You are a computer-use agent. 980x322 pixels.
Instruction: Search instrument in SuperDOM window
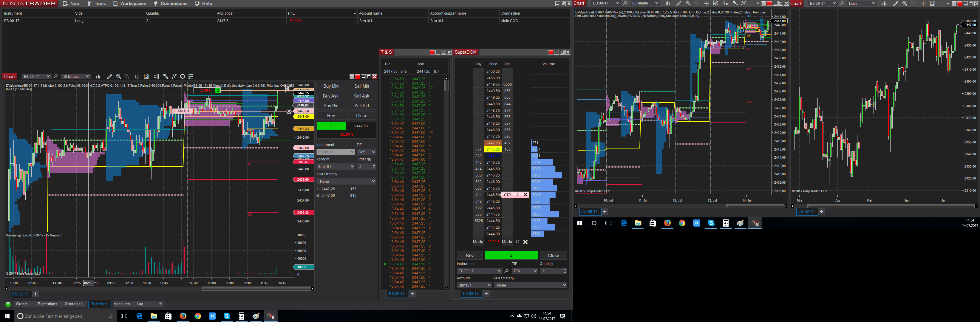[x=506, y=271]
